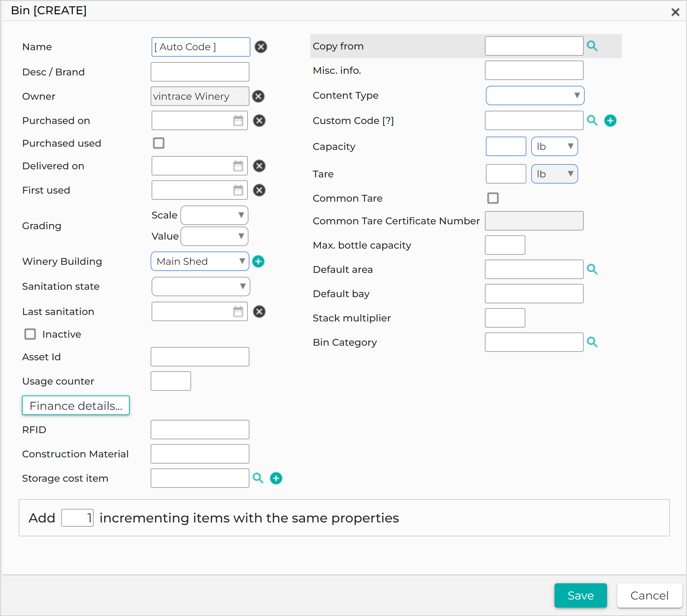Click the Copy from field

coord(534,46)
